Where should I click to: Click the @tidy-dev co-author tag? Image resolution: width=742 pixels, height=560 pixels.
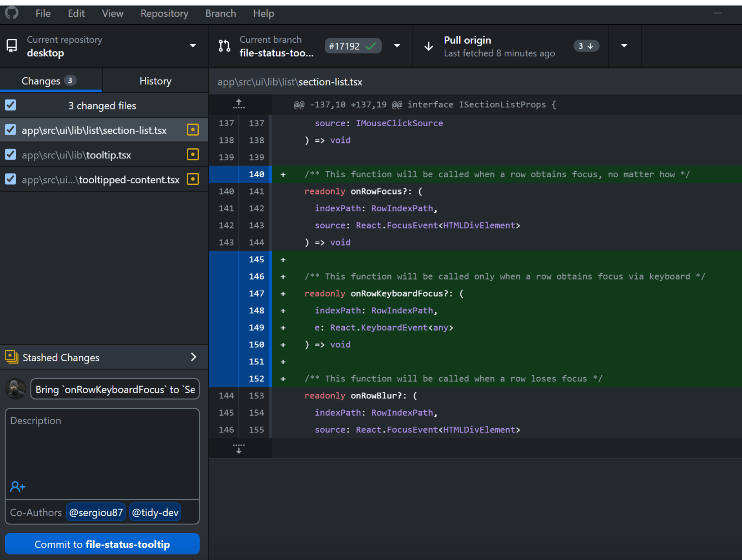[155, 512]
